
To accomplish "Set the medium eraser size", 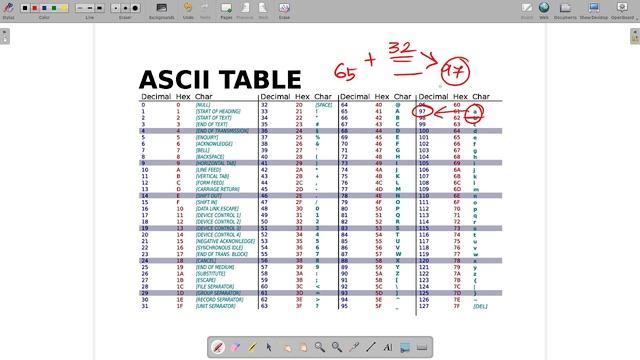I will click(125, 8).
